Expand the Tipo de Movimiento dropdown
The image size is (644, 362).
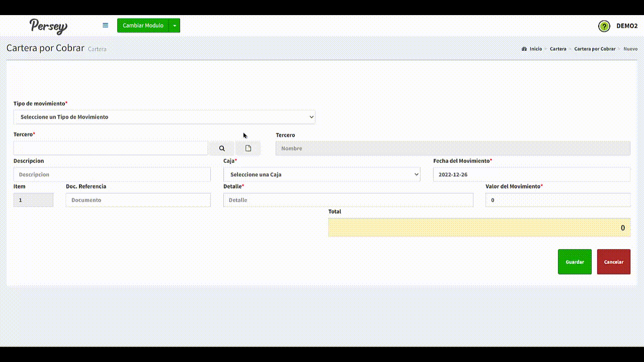164,117
